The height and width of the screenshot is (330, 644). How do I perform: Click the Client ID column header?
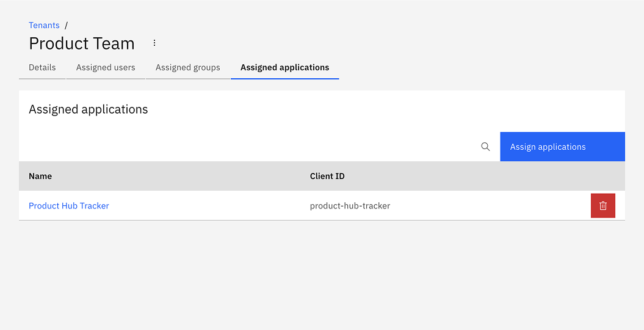pos(327,176)
